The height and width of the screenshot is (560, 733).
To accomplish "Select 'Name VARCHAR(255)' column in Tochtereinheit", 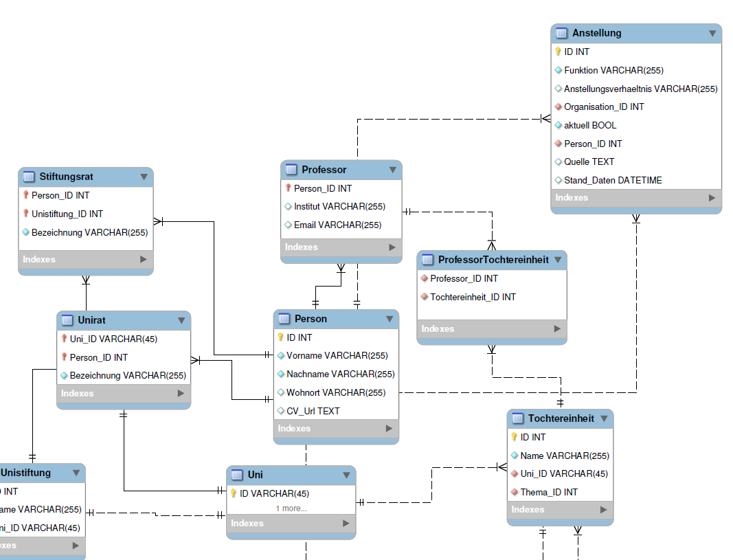I will tap(560, 456).
